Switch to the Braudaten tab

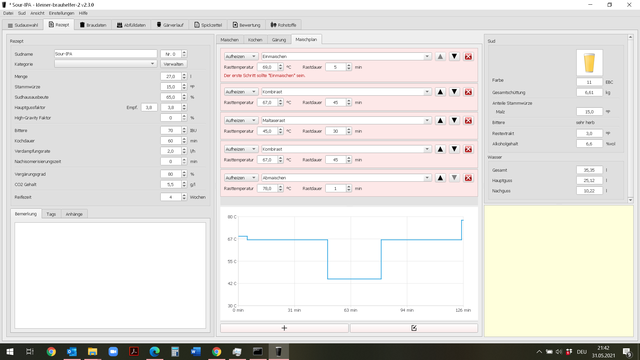[x=93, y=25]
